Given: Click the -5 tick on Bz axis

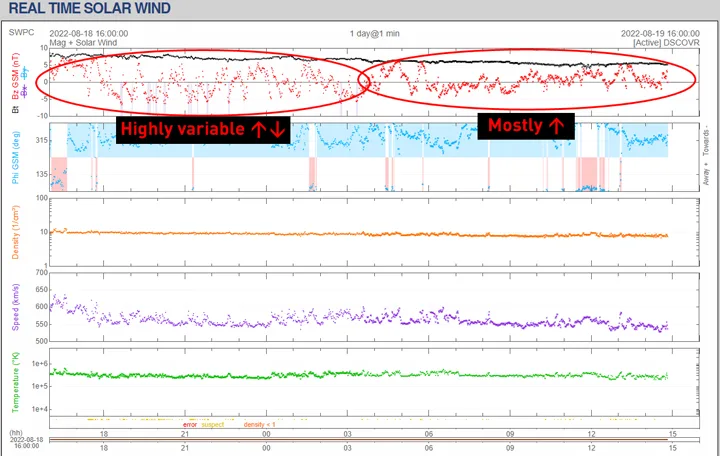Looking at the screenshot, I should [44, 99].
